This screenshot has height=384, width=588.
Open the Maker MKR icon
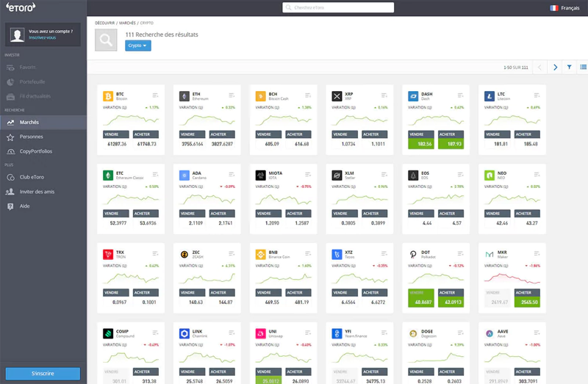pyautogui.click(x=490, y=254)
